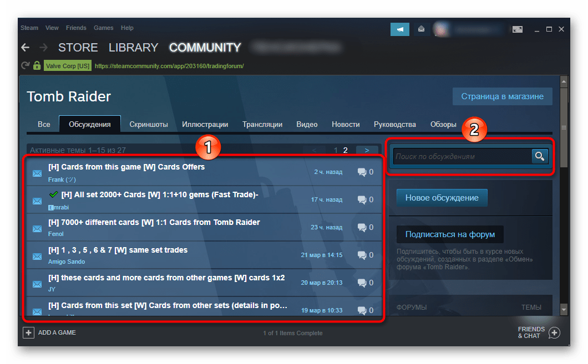Go forward with the right arrow
Viewport: 588px width, 364px height.
tap(43, 48)
